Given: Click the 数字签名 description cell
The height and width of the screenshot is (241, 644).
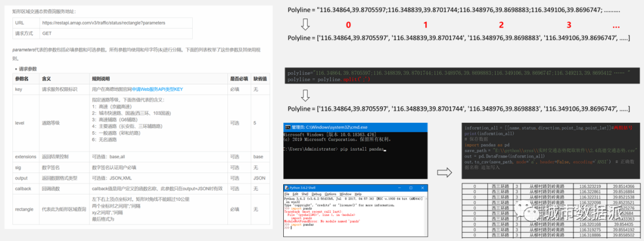Looking at the screenshot, I should pyautogui.click(x=64, y=168).
